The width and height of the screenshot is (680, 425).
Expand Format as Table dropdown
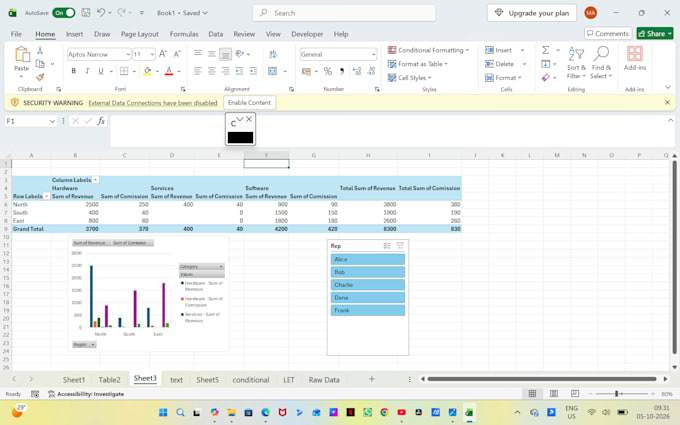click(417, 64)
